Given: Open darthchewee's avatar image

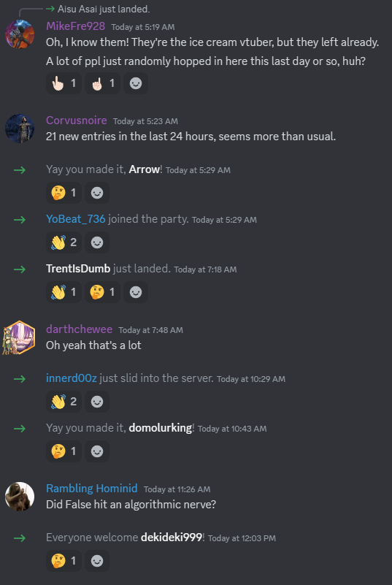Looking at the screenshot, I should click(x=20, y=337).
